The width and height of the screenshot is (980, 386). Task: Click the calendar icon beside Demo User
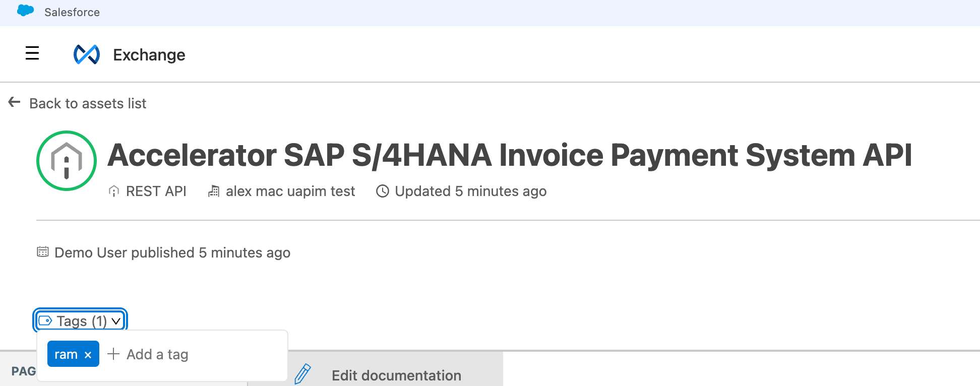tap(43, 252)
